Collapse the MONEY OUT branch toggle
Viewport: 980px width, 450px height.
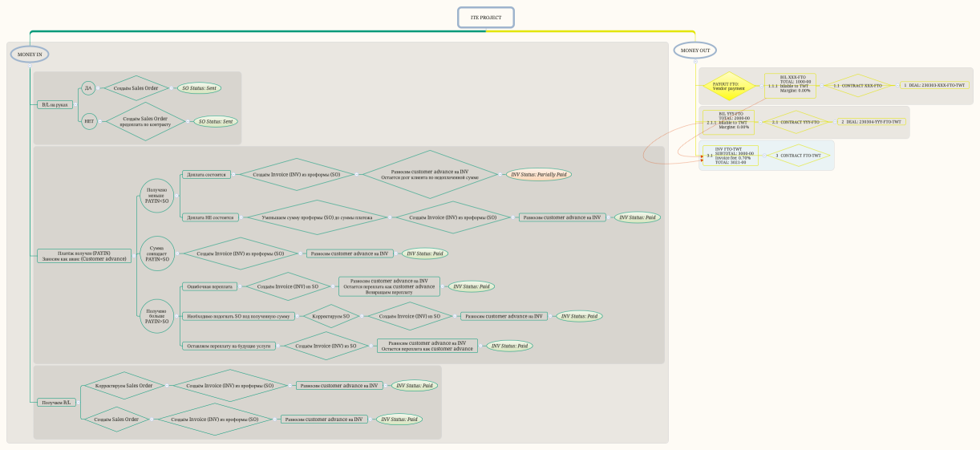(695, 63)
